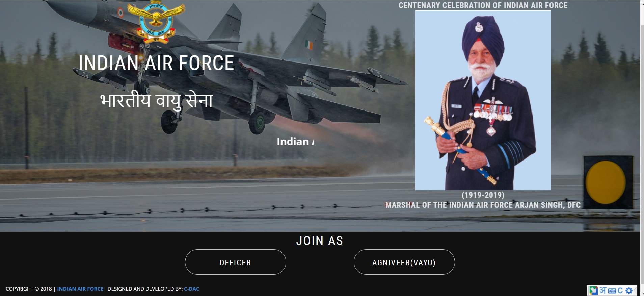Click the blue C icon in input toolbar
Screen dimensions: 644x296
620,291
